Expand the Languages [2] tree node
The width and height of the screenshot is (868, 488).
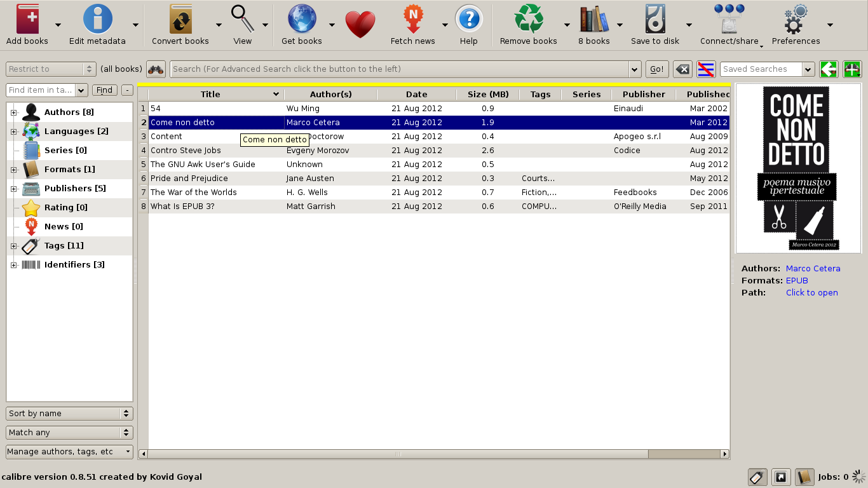(13, 132)
